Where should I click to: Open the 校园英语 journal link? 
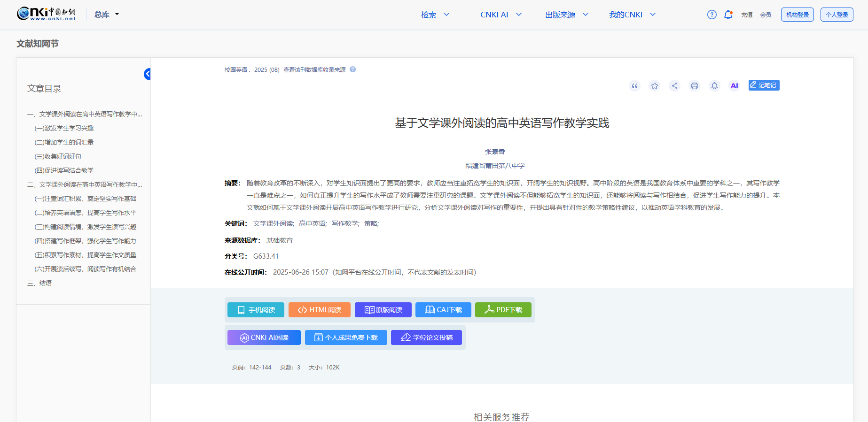click(235, 70)
